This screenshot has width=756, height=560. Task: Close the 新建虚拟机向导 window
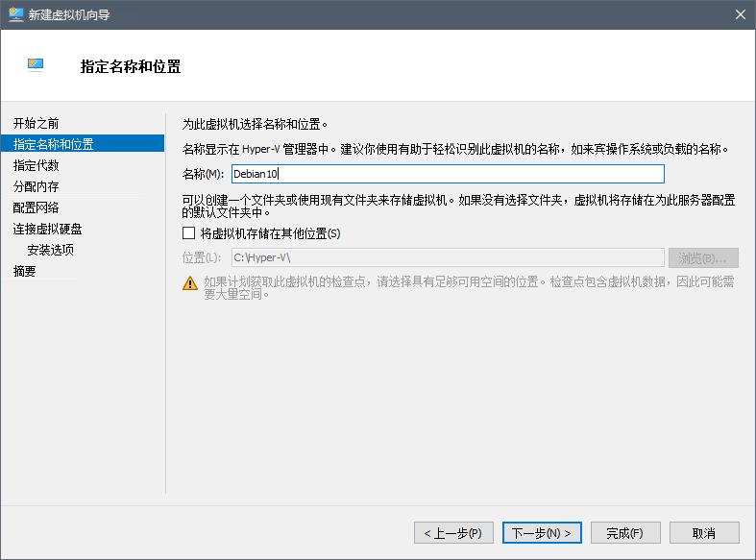pyautogui.click(x=740, y=14)
